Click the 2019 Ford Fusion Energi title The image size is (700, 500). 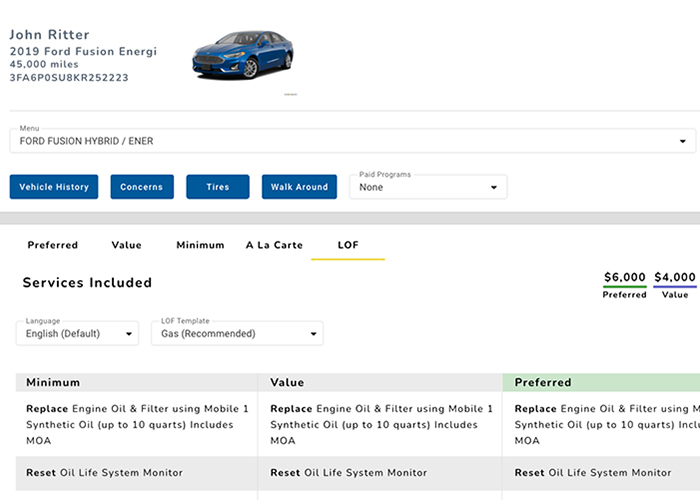[83, 51]
